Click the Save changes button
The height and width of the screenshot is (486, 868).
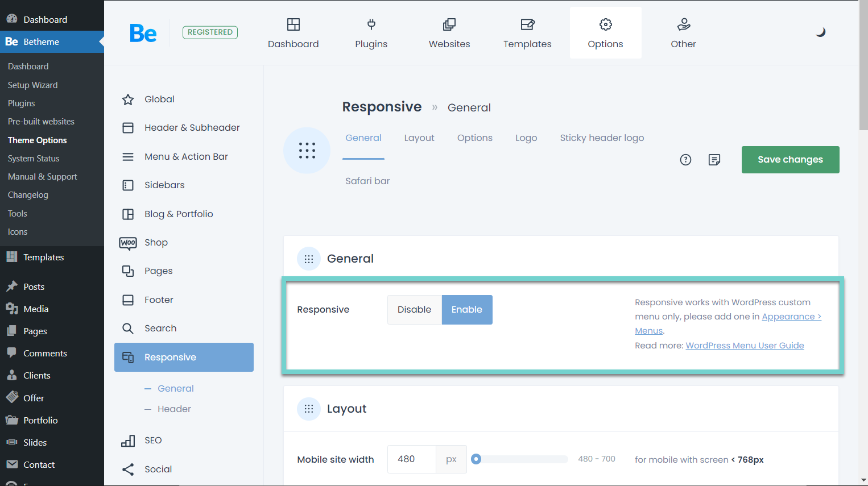tap(791, 160)
